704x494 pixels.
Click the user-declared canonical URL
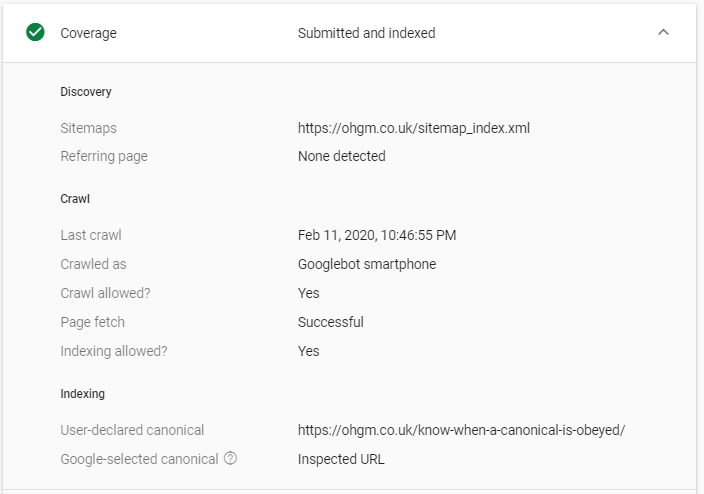click(461, 430)
